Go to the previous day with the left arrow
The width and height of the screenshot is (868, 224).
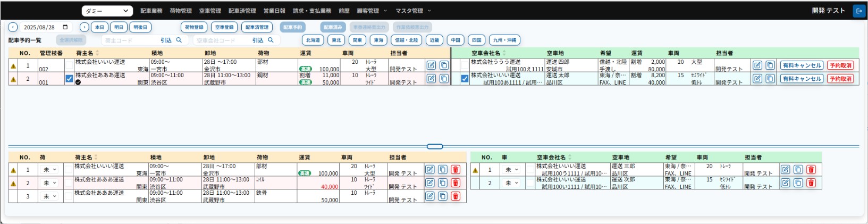13,27
